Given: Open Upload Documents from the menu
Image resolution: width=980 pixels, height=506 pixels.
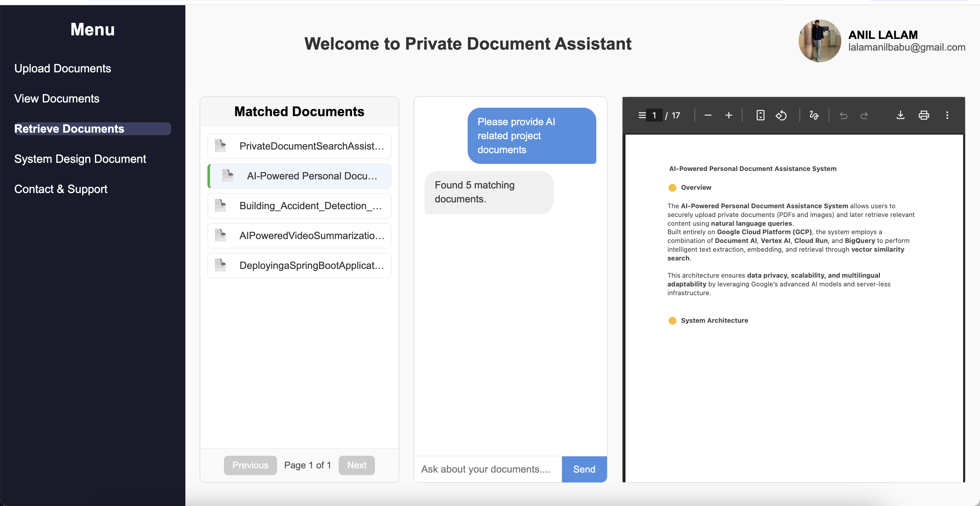Looking at the screenshot, I should tap(63, 68).
